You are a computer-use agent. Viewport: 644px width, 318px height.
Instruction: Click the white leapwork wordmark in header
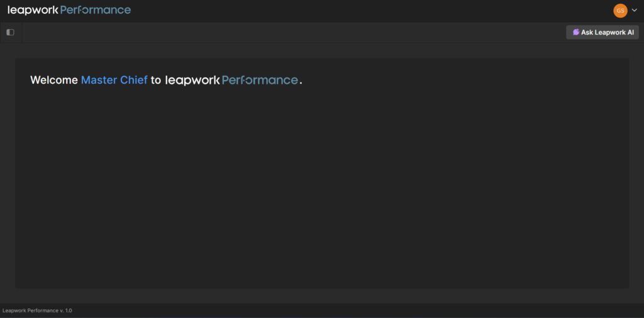tap(33, 10)
